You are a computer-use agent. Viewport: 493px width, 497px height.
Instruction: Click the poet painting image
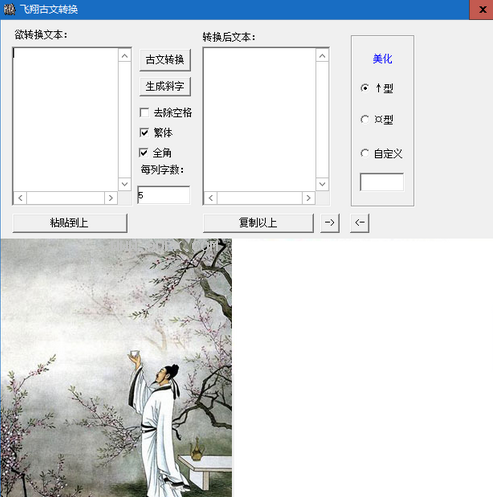(116, 368)
